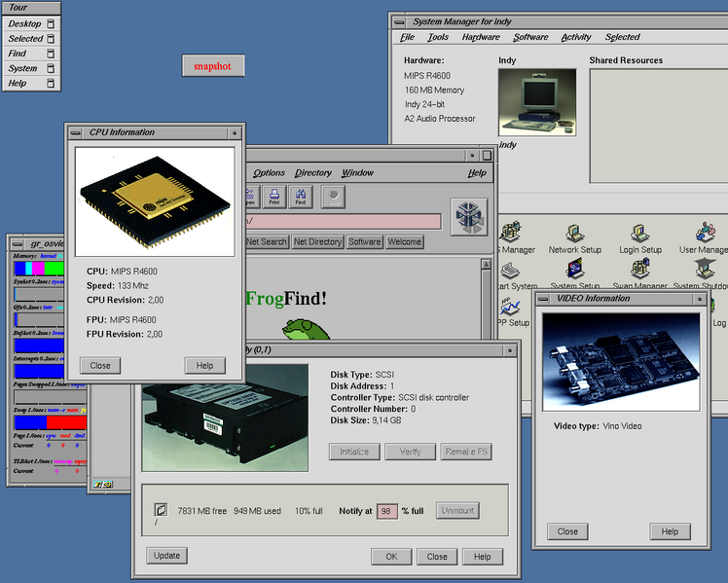Expand the Find toolchest menu
This screenshot has width=728, height=583.
[x=18, y=54]
